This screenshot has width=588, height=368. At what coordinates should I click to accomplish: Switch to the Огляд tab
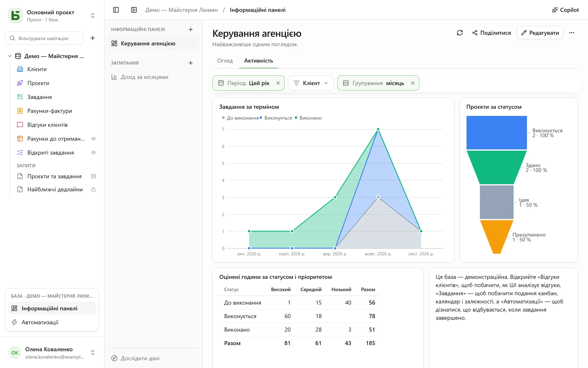[x=225, y=61]
